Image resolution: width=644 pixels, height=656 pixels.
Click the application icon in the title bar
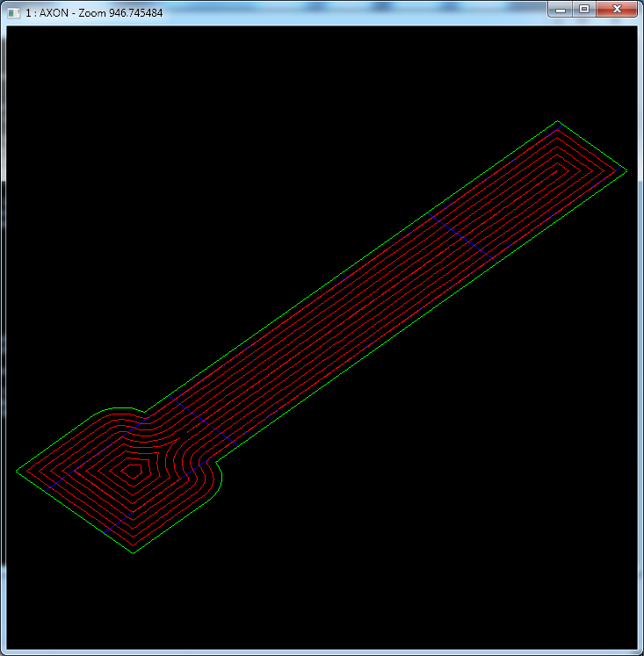pyautogui.click(x=12, y=13)
